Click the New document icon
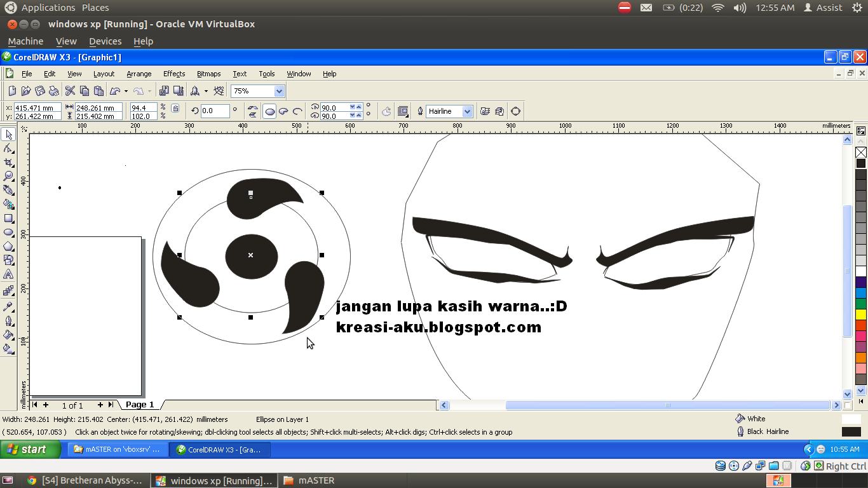Viewport: 868px width, 488px height. tap(12, 91)
